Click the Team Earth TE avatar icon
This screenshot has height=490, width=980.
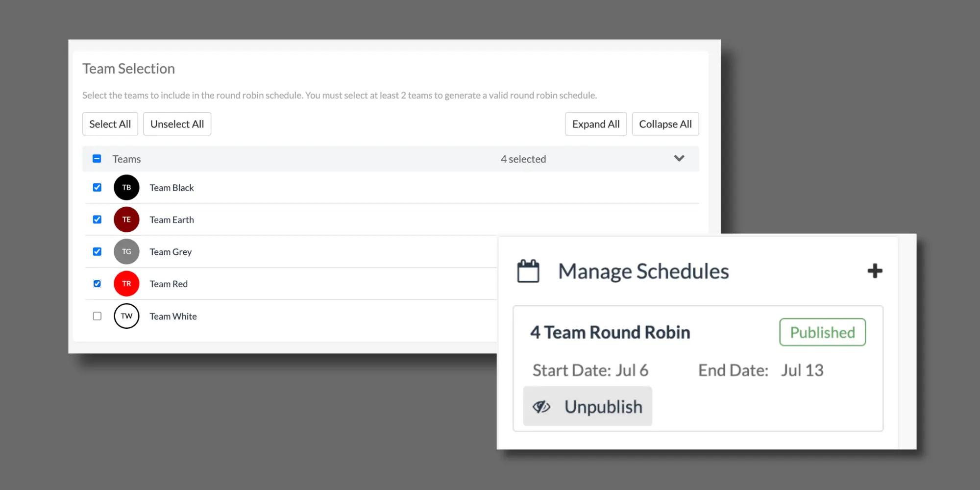pyautogui.click(x=126, y=220)
